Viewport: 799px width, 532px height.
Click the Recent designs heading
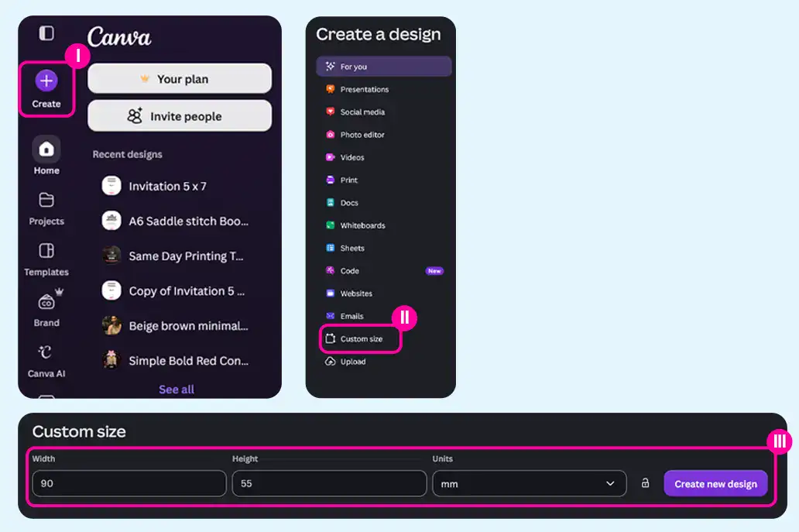128,154
